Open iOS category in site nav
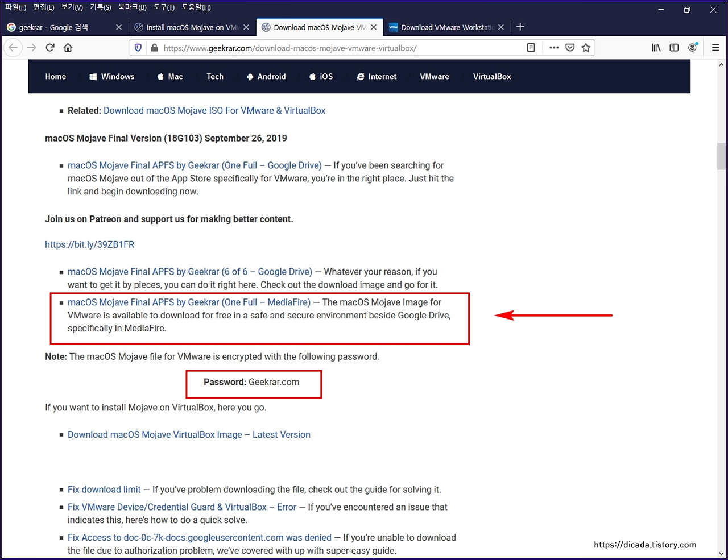The image size is (728, 560). pyautogui.click(x=321, y=77)
